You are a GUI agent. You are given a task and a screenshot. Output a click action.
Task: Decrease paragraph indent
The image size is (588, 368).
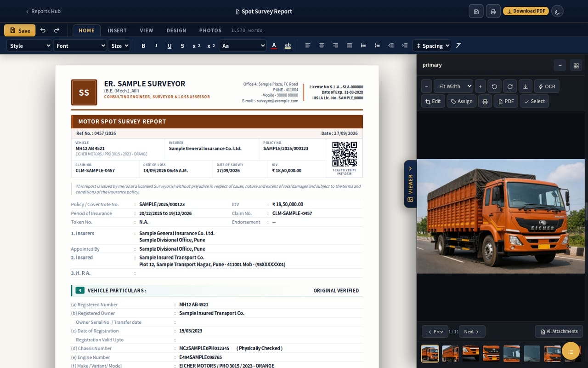(x=391, y=46)
